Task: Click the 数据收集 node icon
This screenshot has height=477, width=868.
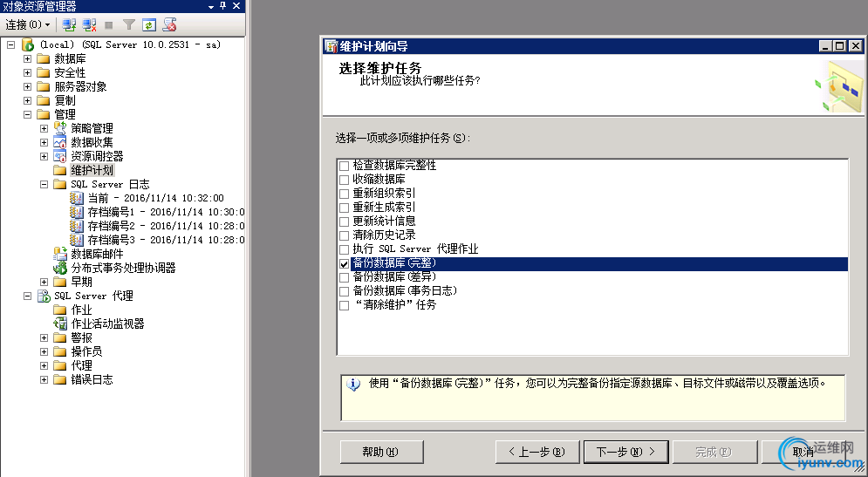Action: coord(60,142)
